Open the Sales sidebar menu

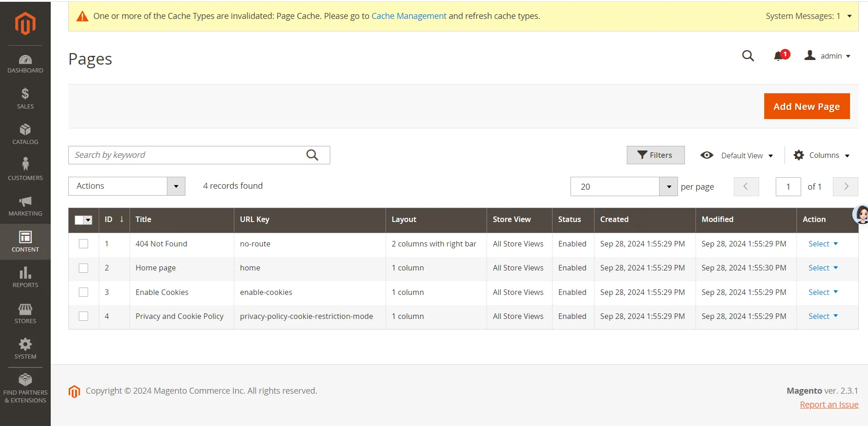[x=25, y=98]
